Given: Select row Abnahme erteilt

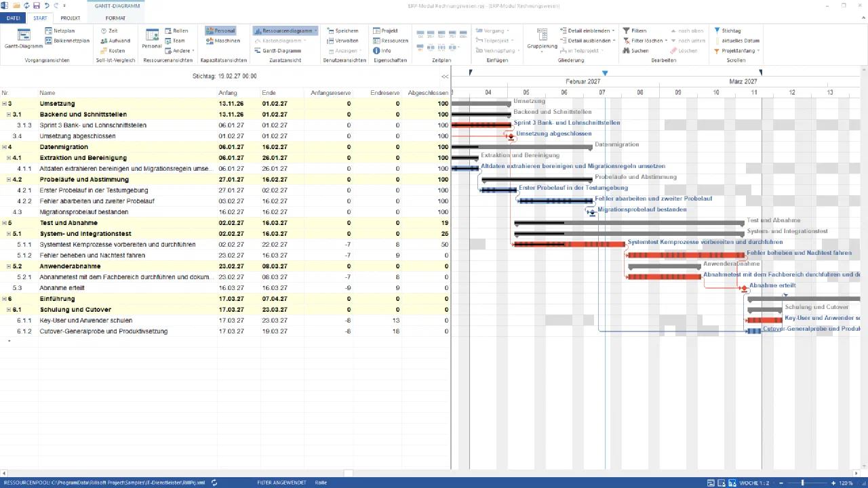Looking at the screenshot, I should (225, 288).
